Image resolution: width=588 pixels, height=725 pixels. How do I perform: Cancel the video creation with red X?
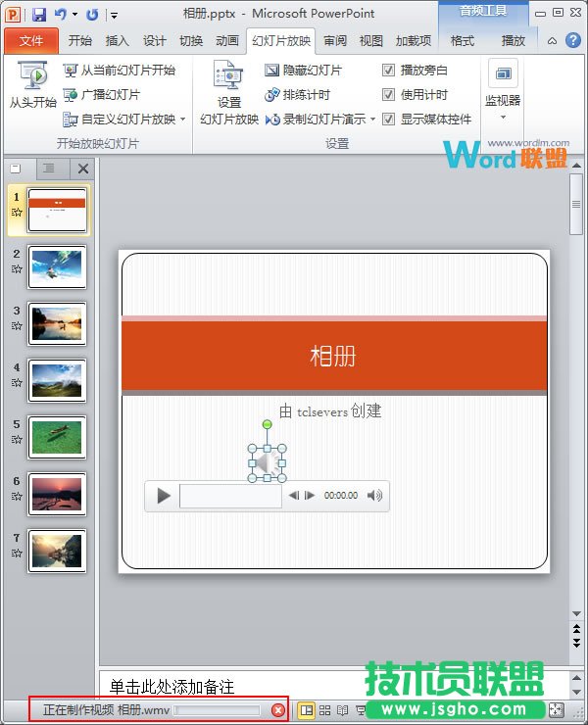pos(278,710)
